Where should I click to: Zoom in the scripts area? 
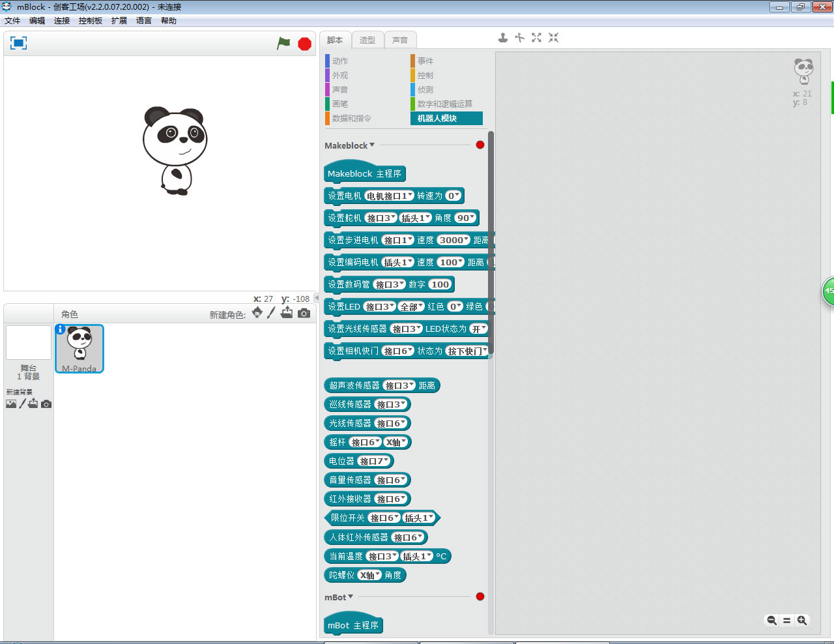coord(802,621)
